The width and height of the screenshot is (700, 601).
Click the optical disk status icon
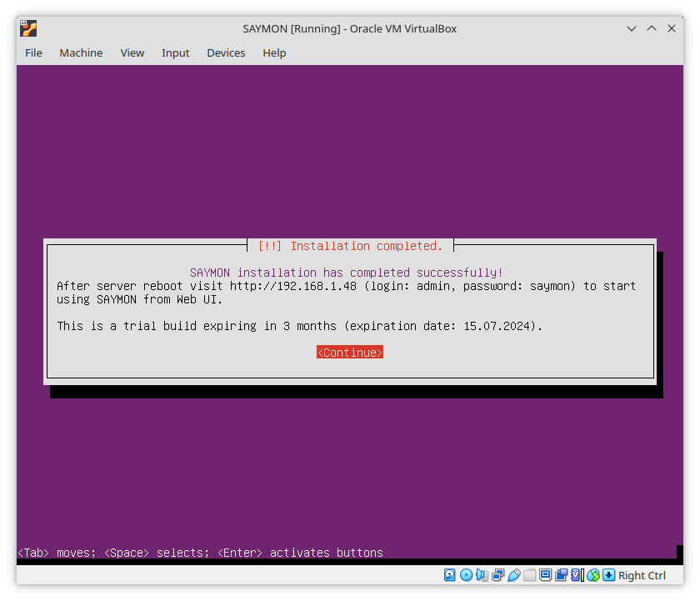[466, 575]
